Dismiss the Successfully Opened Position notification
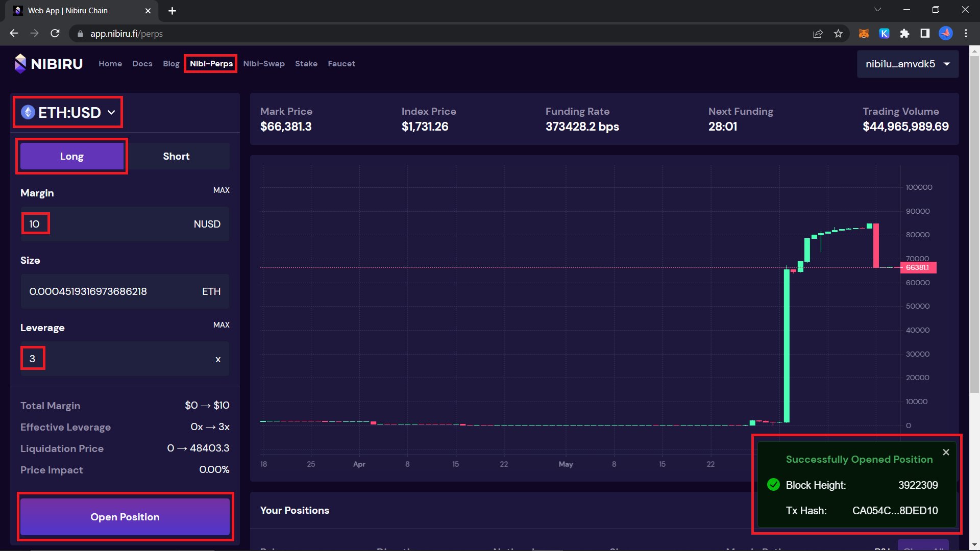Image resolution: width=980 pixels, height=551 pixels. pyautogui.click(x=946, y=452)
